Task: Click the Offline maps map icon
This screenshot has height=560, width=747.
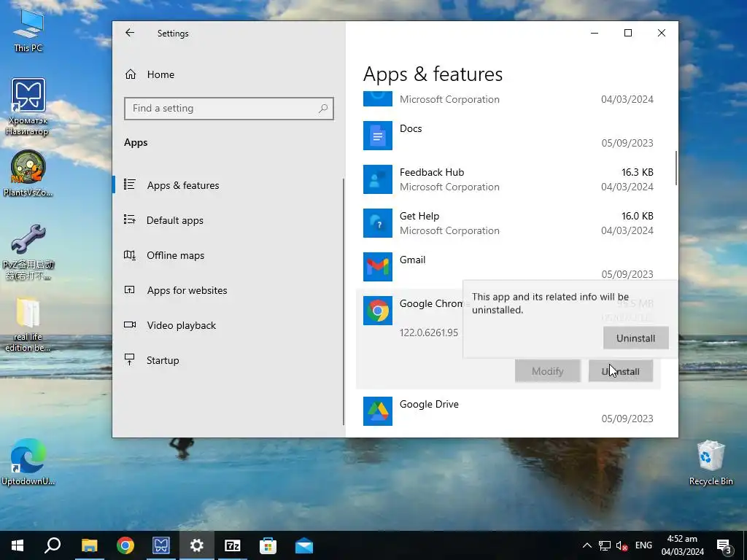Action: click(130, 254)
